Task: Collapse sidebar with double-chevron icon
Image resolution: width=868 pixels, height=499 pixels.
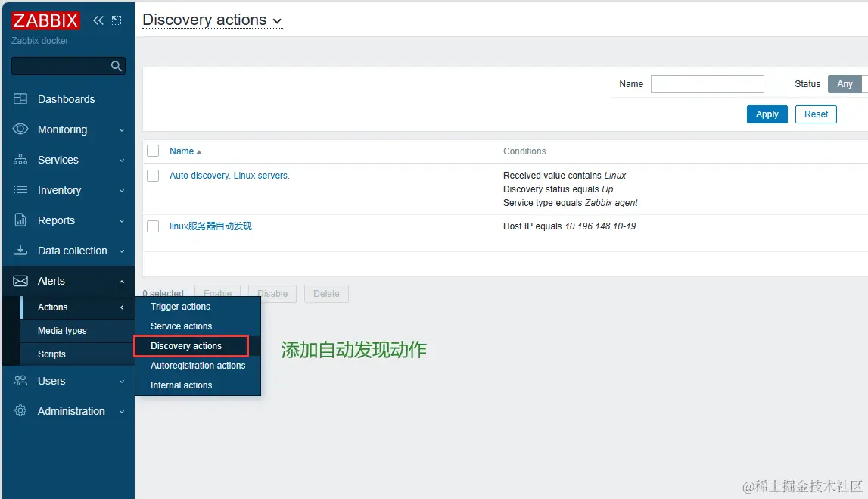Action: click(x=98, y=20)
